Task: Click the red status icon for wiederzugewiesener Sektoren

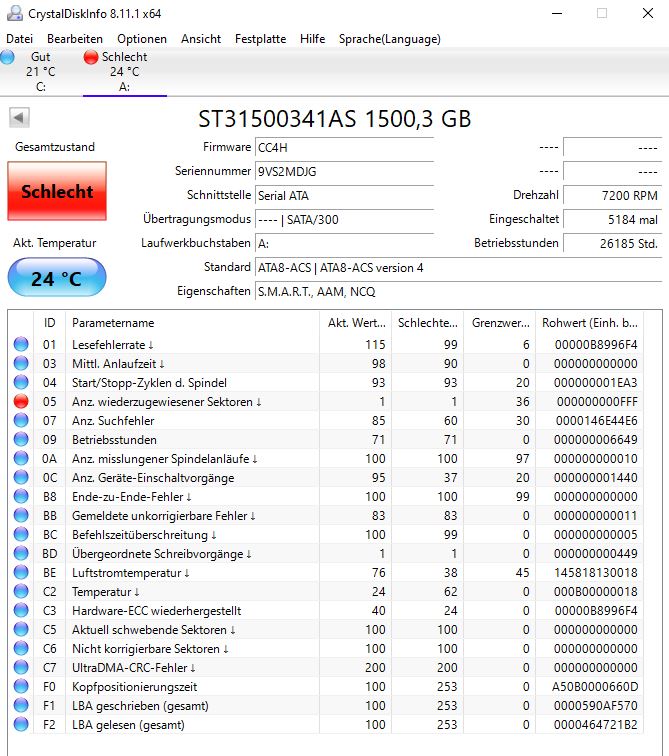Action: [21, 401]
